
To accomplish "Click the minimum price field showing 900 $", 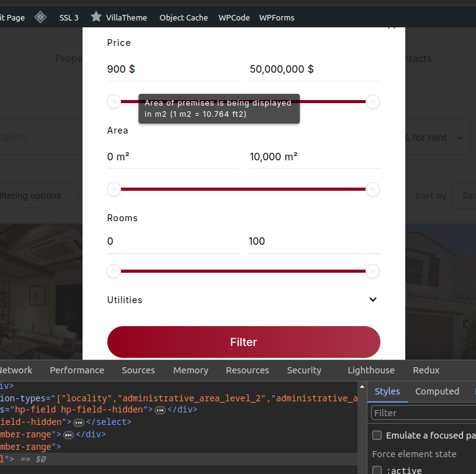I will pyautogui.click(x=172, y=69).
